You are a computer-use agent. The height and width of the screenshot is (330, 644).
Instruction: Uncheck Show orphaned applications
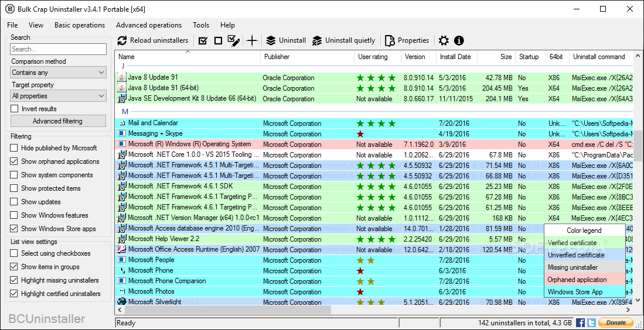(x=14, y=161)
